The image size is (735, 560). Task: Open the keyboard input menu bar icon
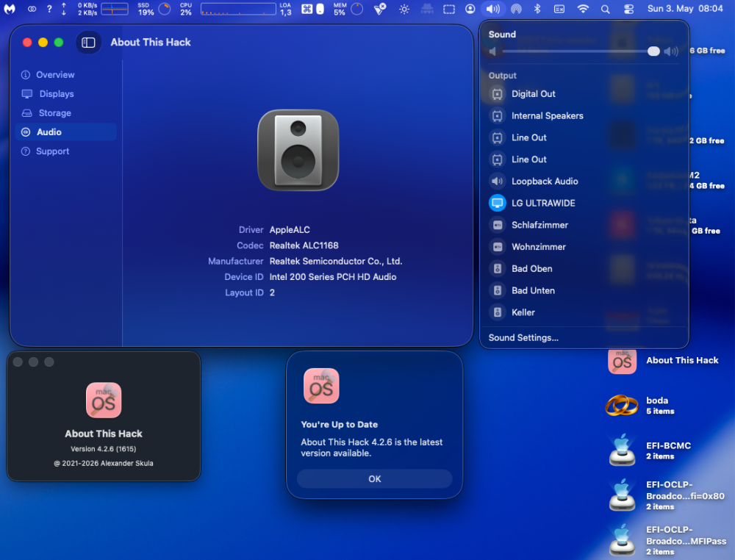click(559, 9)
